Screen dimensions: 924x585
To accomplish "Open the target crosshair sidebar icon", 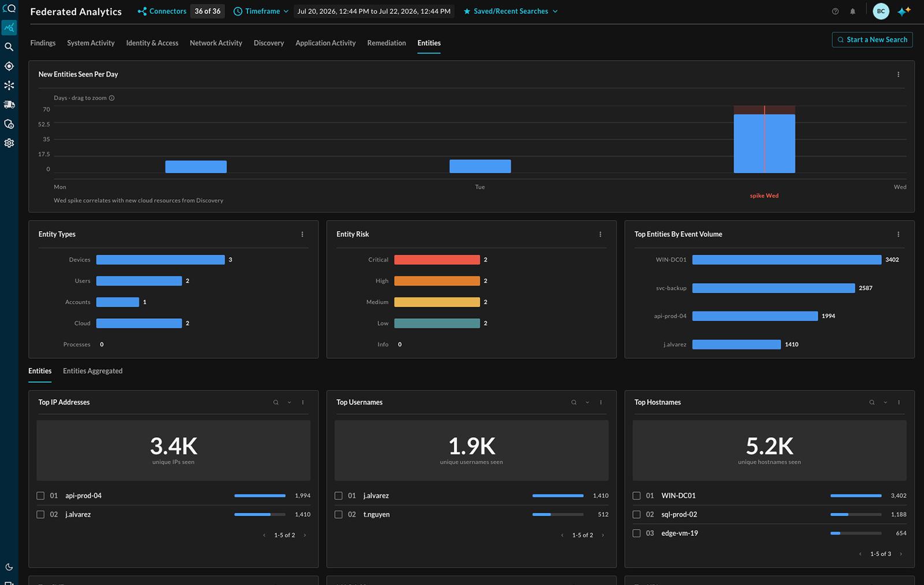I will [9, 66].
